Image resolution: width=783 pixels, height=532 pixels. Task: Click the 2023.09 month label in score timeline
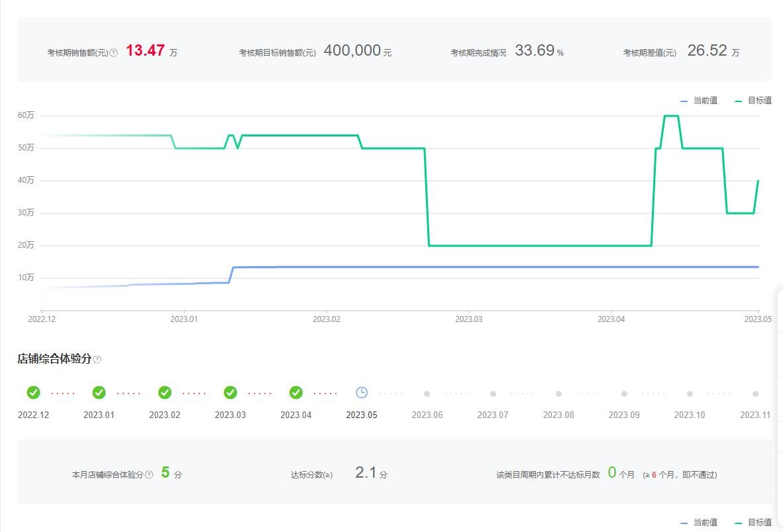(x=624, y=415)
